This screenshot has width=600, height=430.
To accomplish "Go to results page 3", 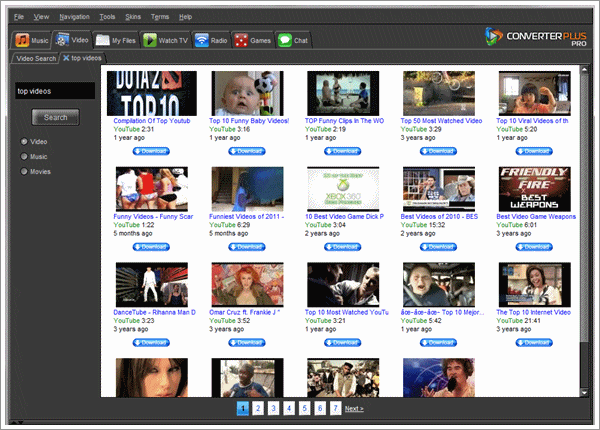I will 274,408.
